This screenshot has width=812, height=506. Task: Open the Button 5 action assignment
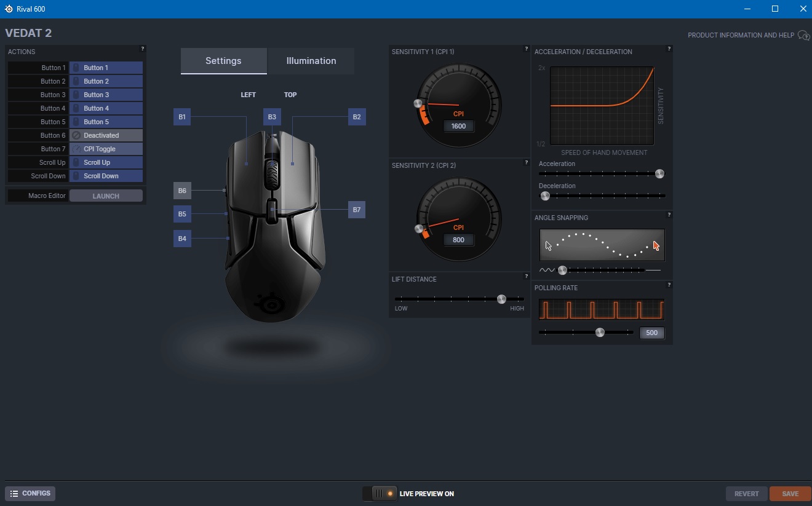106,122
